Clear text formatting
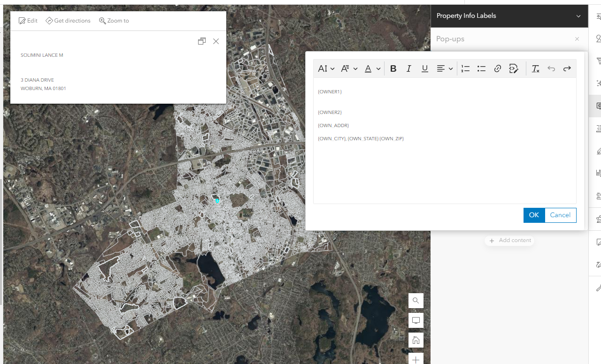The height and width of the screenshot is (364, 601). coord(535,68)
